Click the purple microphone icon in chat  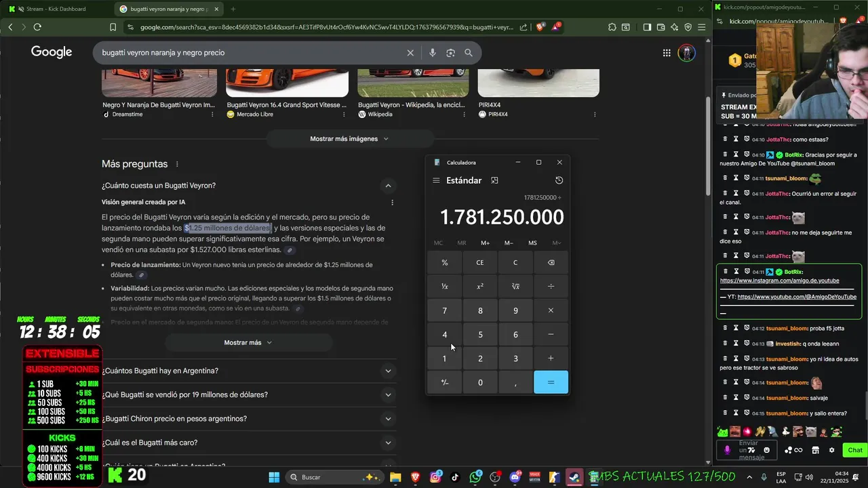point(728,450)
